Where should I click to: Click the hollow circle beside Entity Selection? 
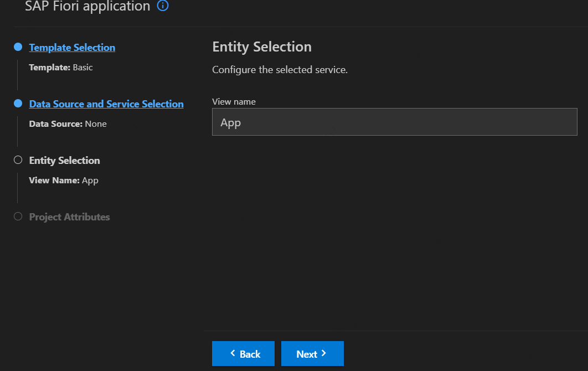coord(18,160)
